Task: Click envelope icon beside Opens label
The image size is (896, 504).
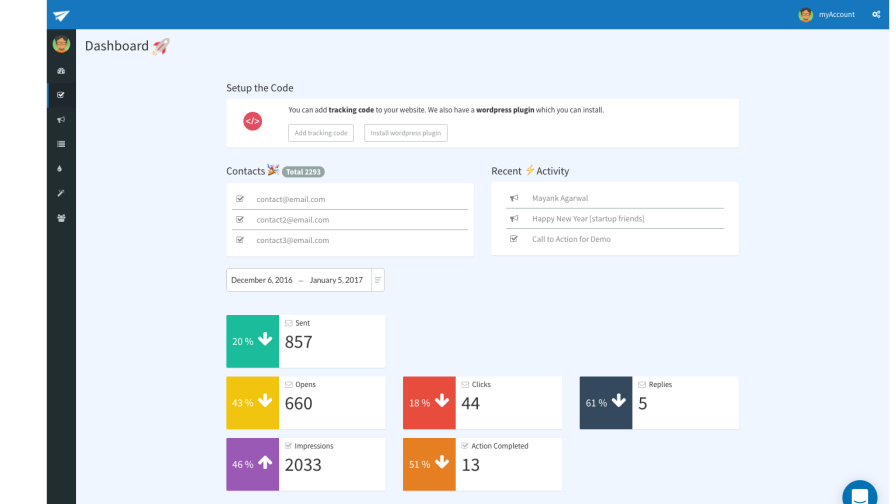Action: click(x=289, y=385)
